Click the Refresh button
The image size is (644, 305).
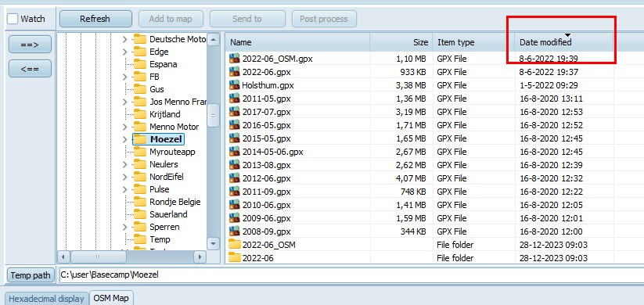pos(95,19)
